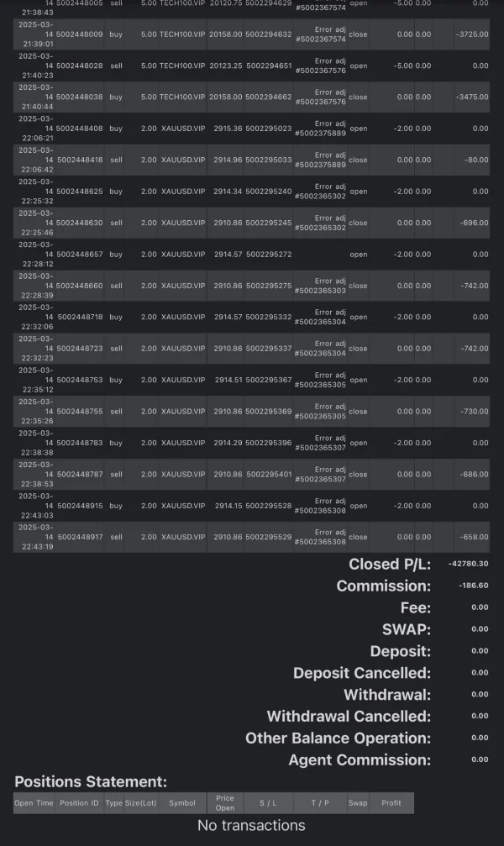Screen dimensions: 504x846
Task: Click the -80.00 profit value
Action: coord(475,160)
